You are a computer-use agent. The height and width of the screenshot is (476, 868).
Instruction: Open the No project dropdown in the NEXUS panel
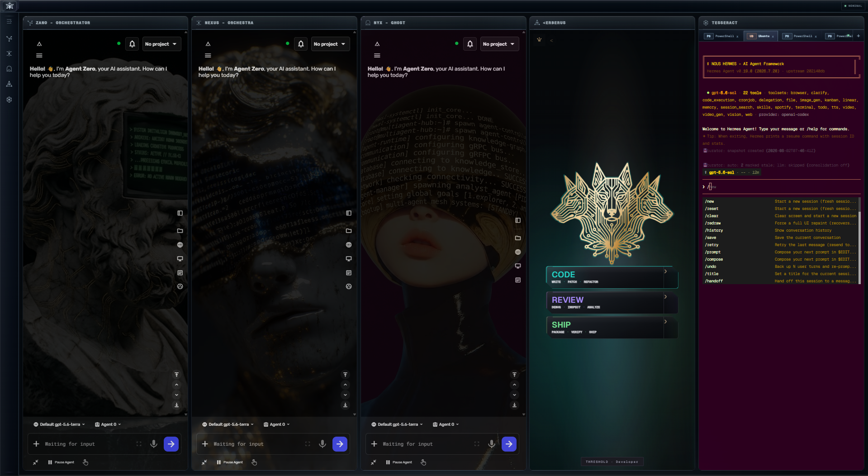[331, 44]
